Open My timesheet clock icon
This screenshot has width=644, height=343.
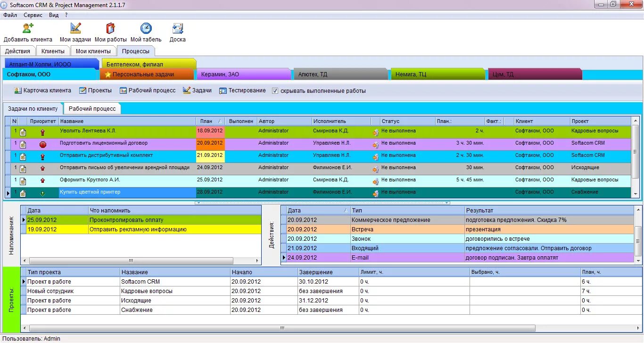pos(146,28)
